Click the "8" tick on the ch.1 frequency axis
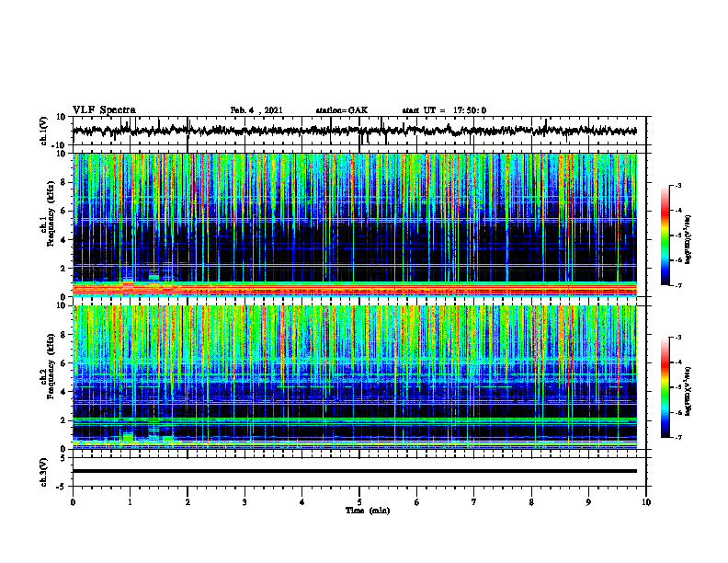Screen dimensions: 728x563 [64, 182]
